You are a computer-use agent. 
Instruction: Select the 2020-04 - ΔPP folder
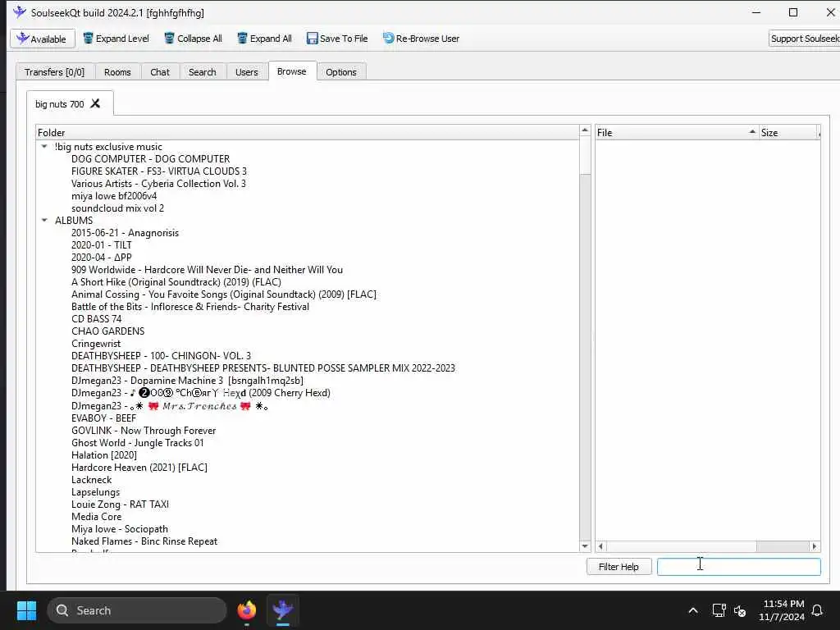(101, 258)
